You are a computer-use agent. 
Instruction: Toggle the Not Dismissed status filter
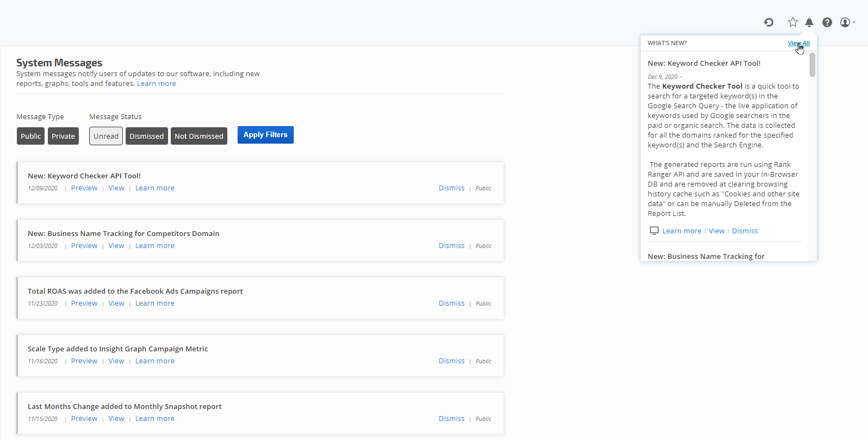(x=199, y=136)
